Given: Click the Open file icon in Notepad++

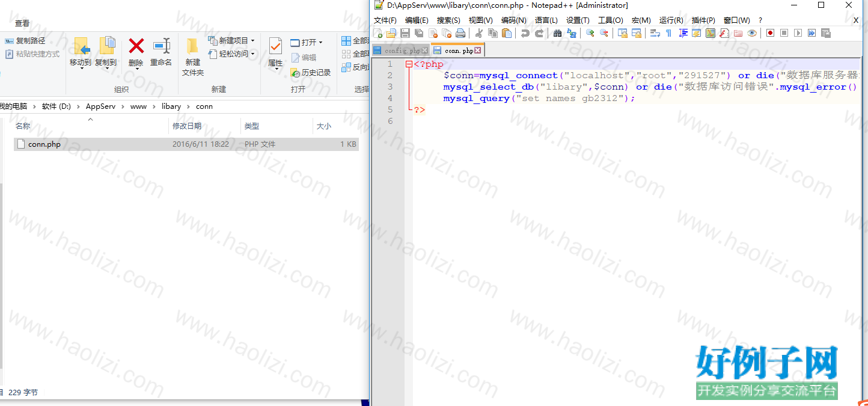Looking at the screenshot, I should (x=391, y=33).
